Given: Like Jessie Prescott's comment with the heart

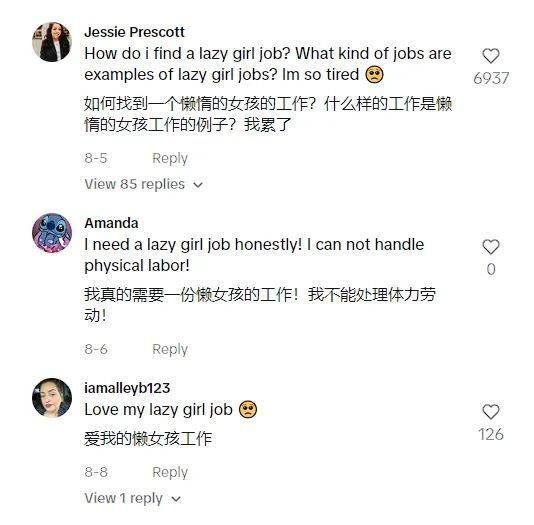Looking at the screenshot, I should [x=491, y=56].
